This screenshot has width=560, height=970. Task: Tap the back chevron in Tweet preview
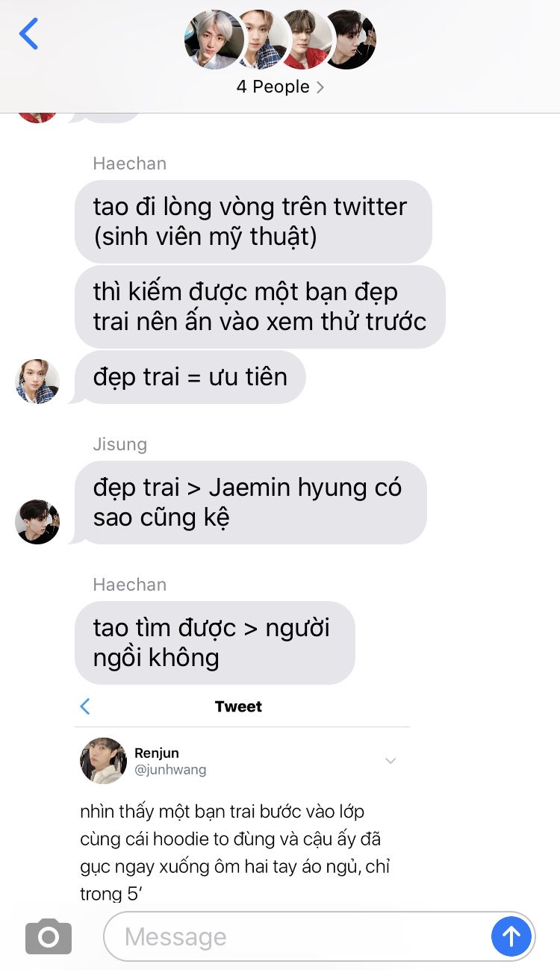85,706
